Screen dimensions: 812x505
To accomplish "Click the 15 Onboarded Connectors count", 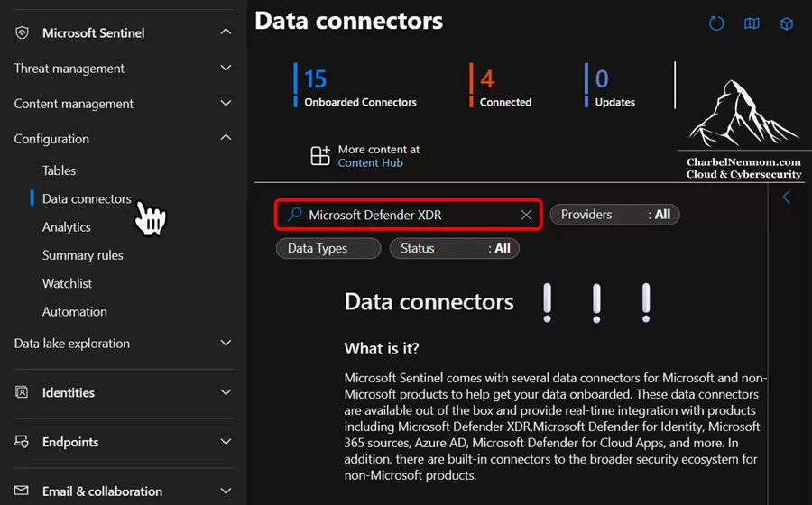I will 316,79.
